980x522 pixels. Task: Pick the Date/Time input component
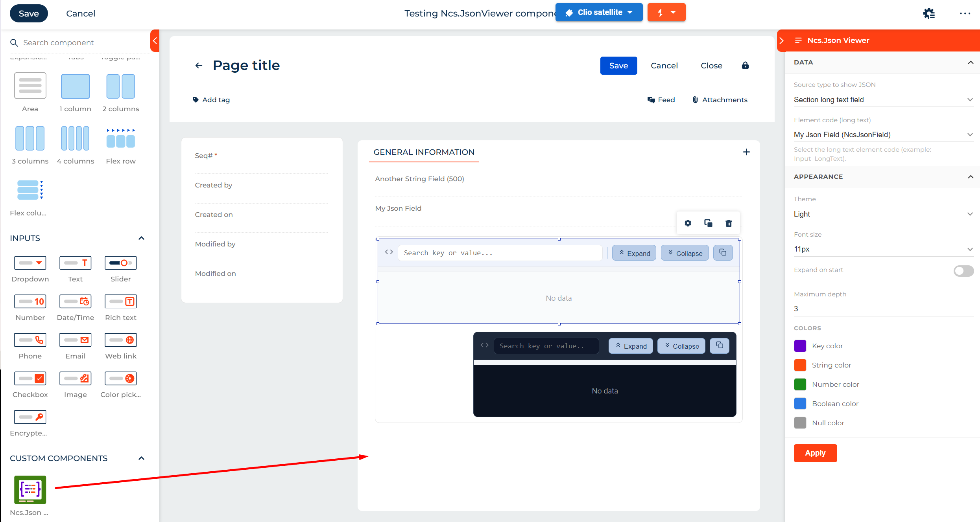(75, 301)
